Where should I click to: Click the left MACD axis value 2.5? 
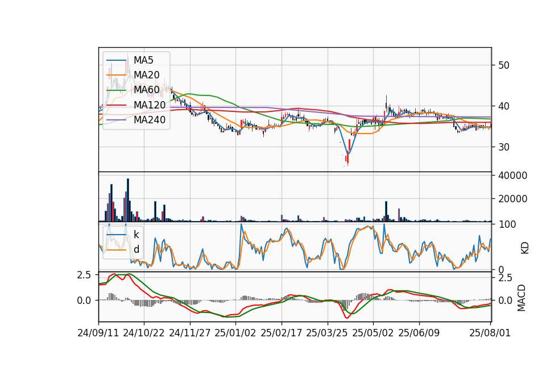84,275
